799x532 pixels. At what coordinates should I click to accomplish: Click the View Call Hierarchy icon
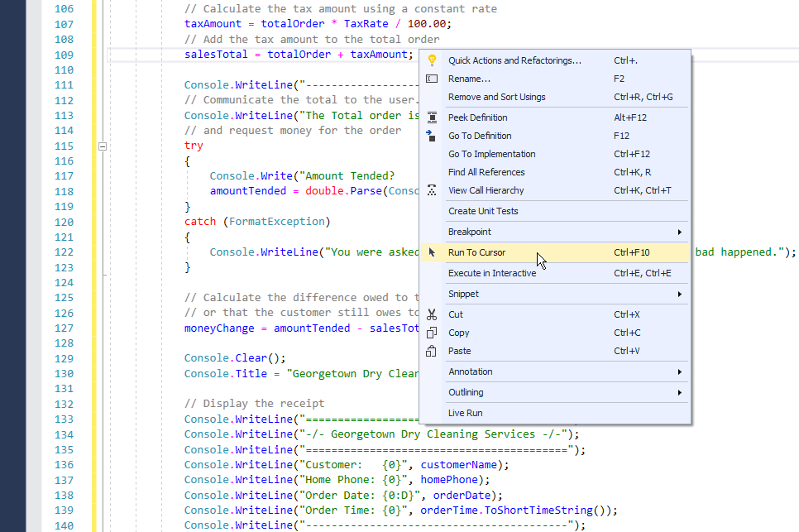[432, 190]
